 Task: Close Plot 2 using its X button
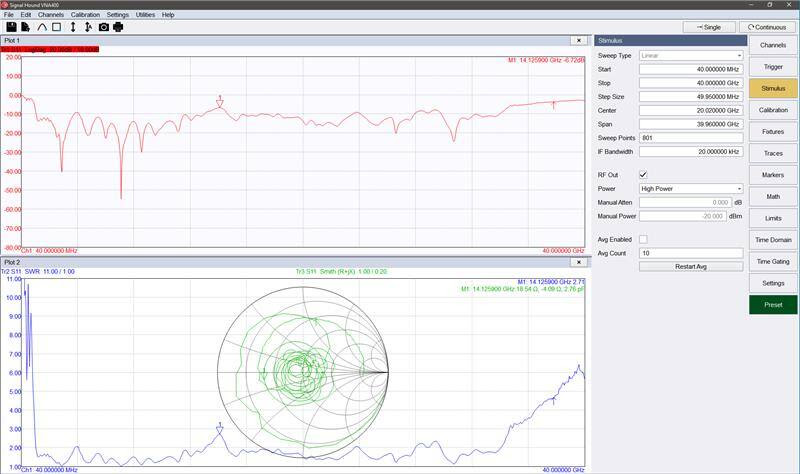coord(579,262)
